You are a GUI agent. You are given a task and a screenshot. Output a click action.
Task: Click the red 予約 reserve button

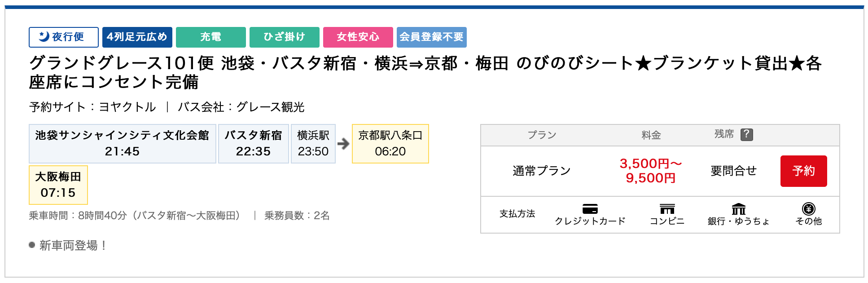[x=803, y=171]
